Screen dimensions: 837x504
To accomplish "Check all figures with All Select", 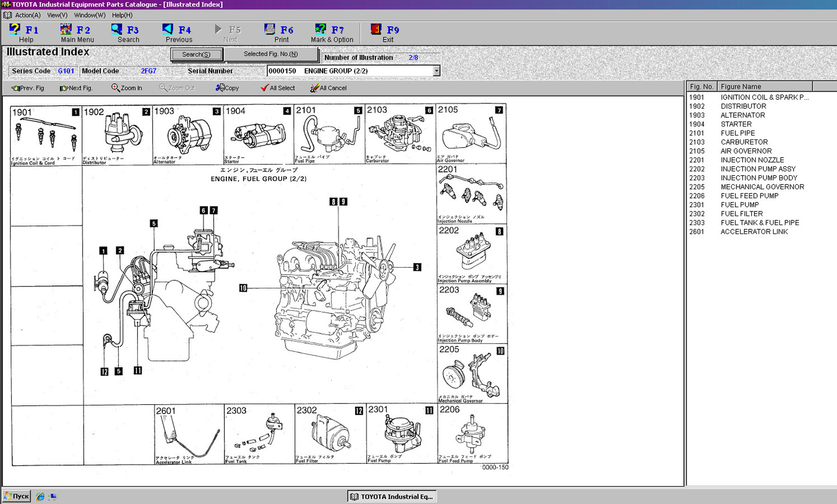I will point(278,88).
